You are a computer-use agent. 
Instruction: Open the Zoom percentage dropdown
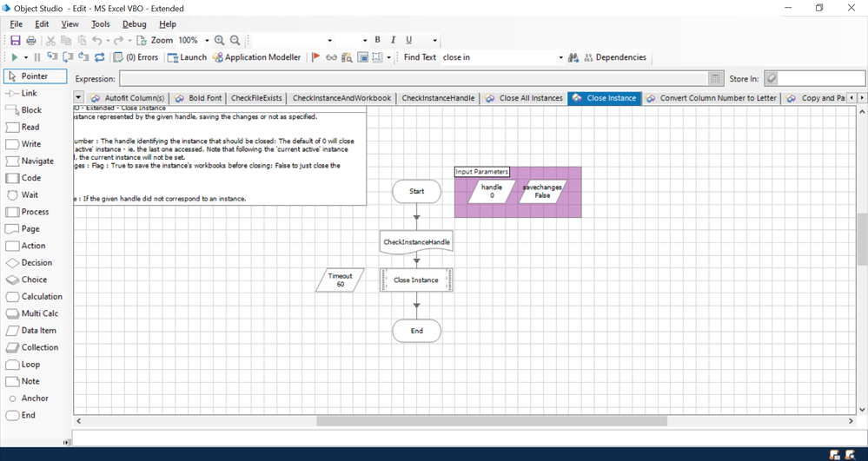click(207, 41)
